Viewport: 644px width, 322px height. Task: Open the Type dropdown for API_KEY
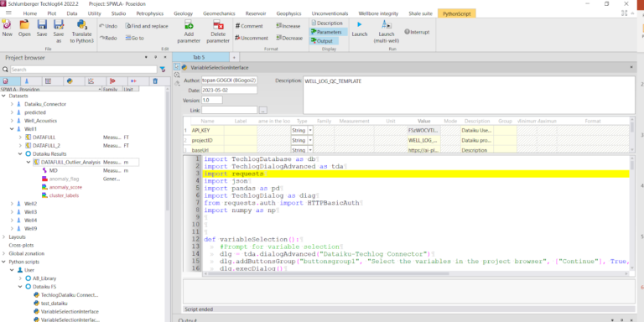(310, 130)
